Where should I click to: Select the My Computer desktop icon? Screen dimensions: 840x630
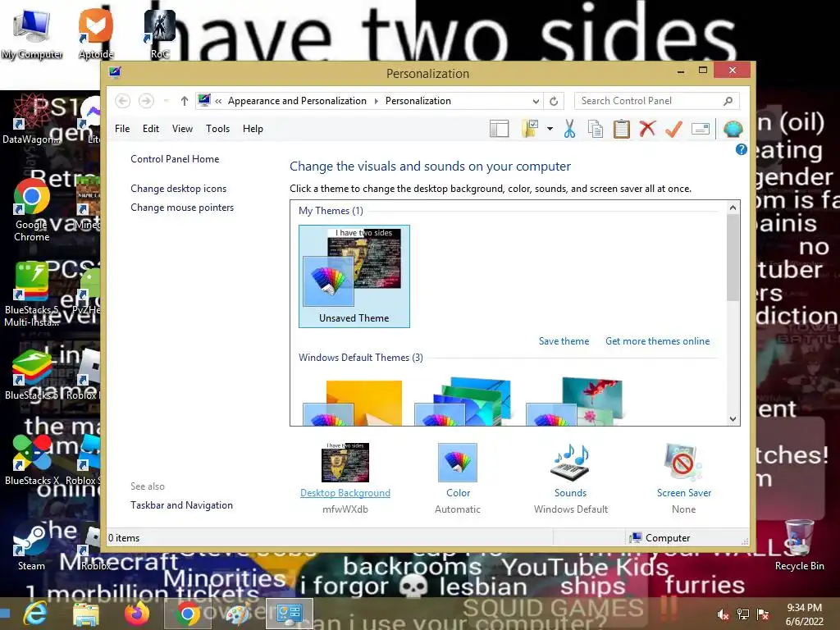pyautogui.click(x=32, y=34)
